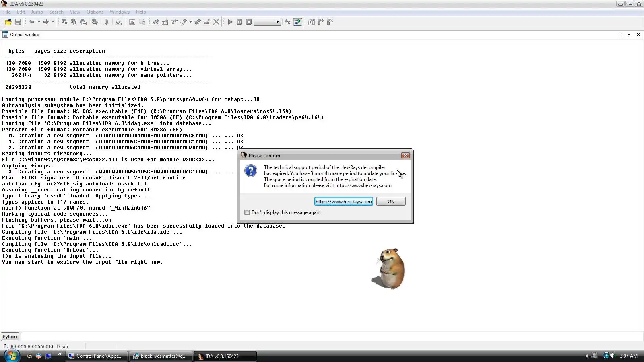Switch to the blacklivesmatter@q... taskbar window
Screen dimensions: 644x362
click(161, 356)
